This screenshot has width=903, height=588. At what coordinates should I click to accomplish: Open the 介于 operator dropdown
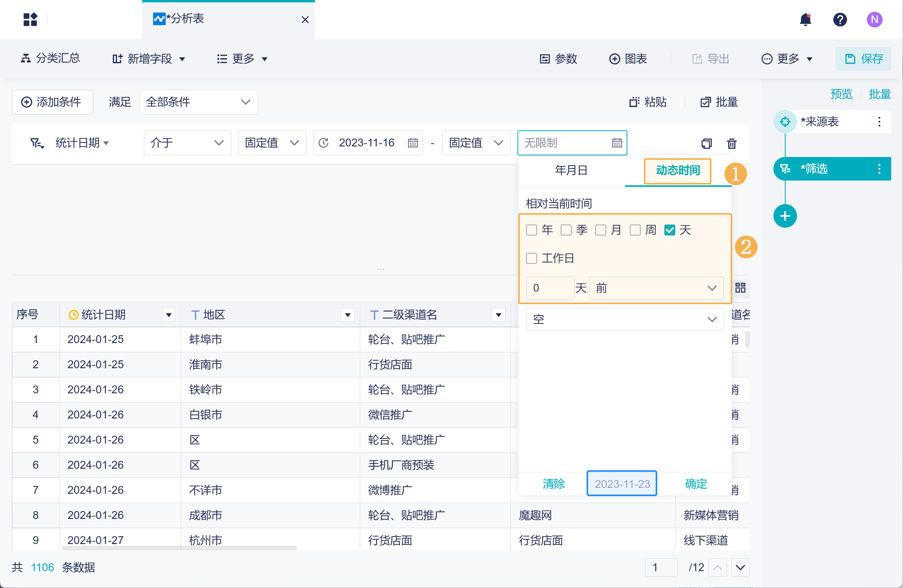click(x=187, y=143)
